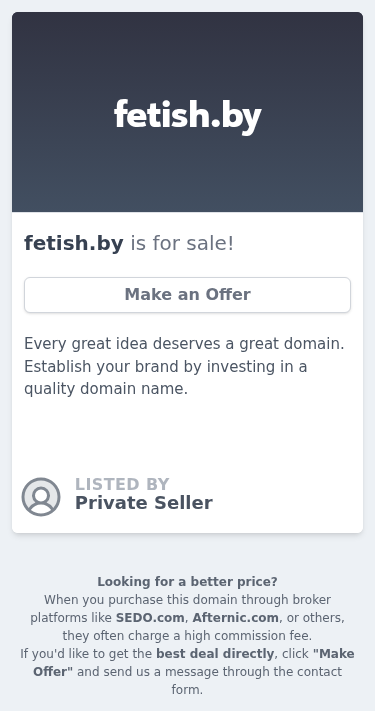Click 'When you purchase this domain' line
The width and height of the screenshot is (375, 711).
pyautogui.click(x=187, y=600)
